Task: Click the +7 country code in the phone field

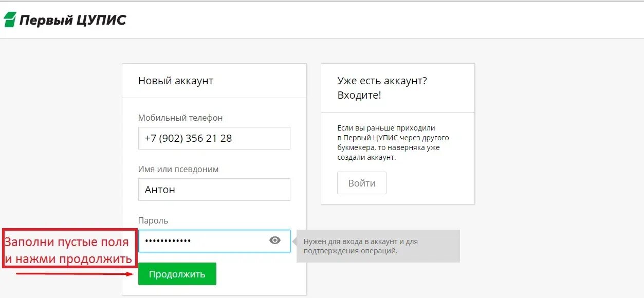Action: 152,138
